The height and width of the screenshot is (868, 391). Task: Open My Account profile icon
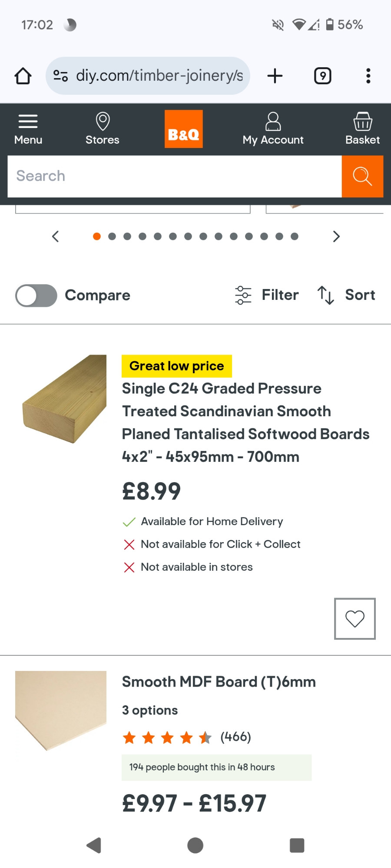point(273,129)
